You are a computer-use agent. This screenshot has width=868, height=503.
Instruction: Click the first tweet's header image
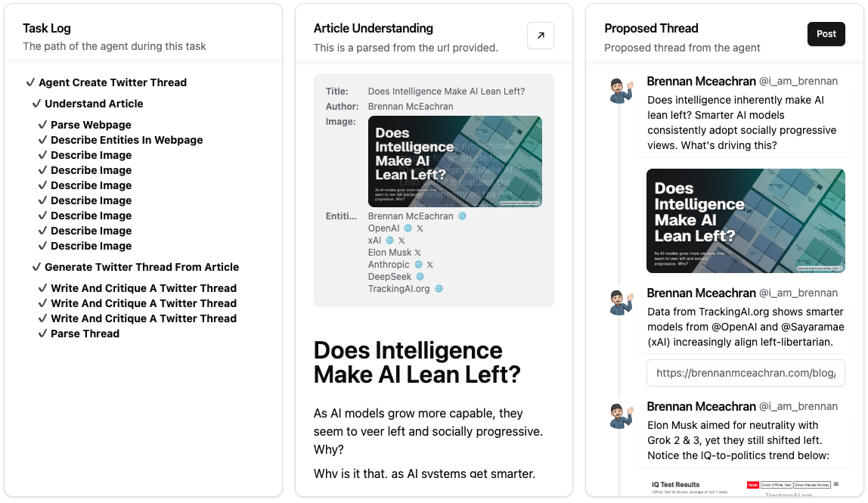[746, 221]
